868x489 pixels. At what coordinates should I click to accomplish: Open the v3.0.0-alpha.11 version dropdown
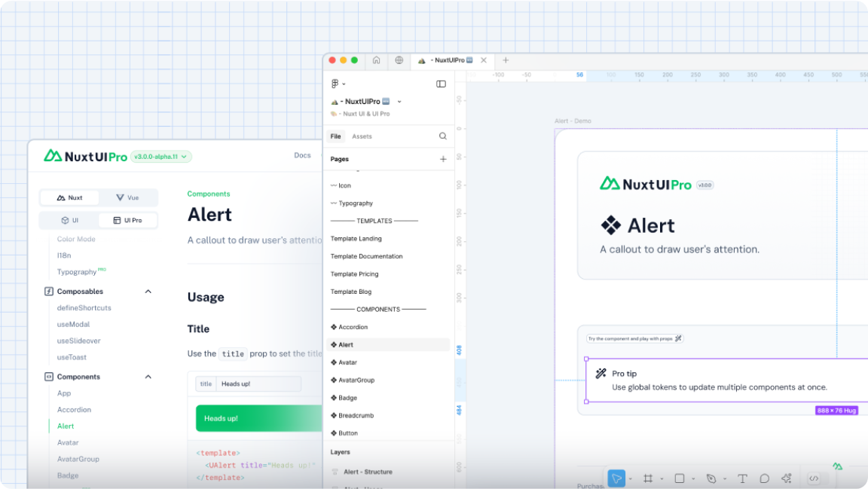160,156
